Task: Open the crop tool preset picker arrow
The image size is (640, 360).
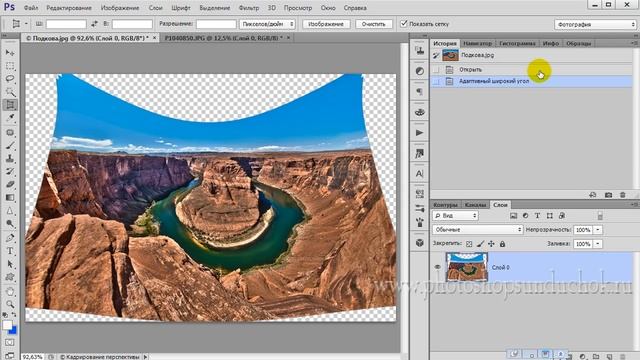Action: (x=26, y=24)
